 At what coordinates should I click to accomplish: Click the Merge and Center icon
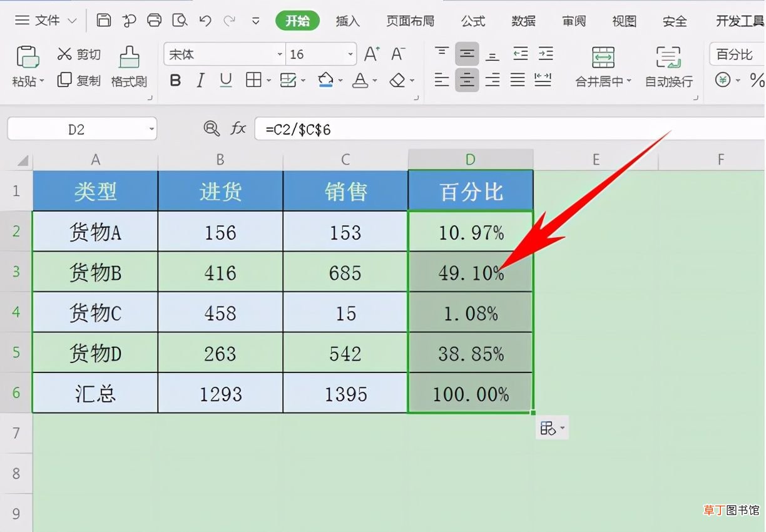pos(603,57)
